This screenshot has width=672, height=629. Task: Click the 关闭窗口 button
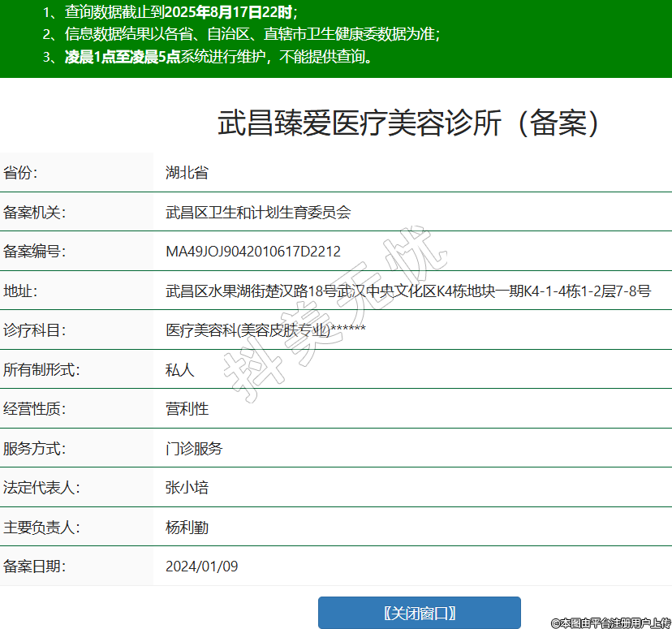(x=419, y=613)
